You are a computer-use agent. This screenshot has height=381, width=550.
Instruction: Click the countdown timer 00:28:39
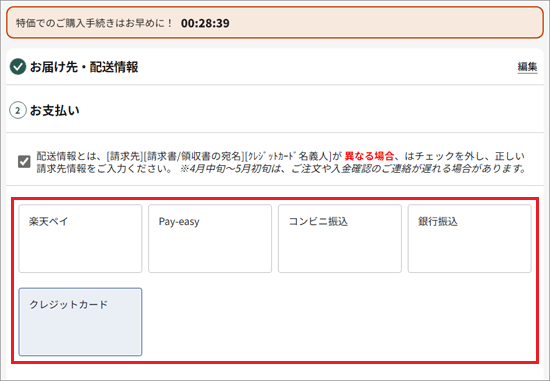coord(205,23)
